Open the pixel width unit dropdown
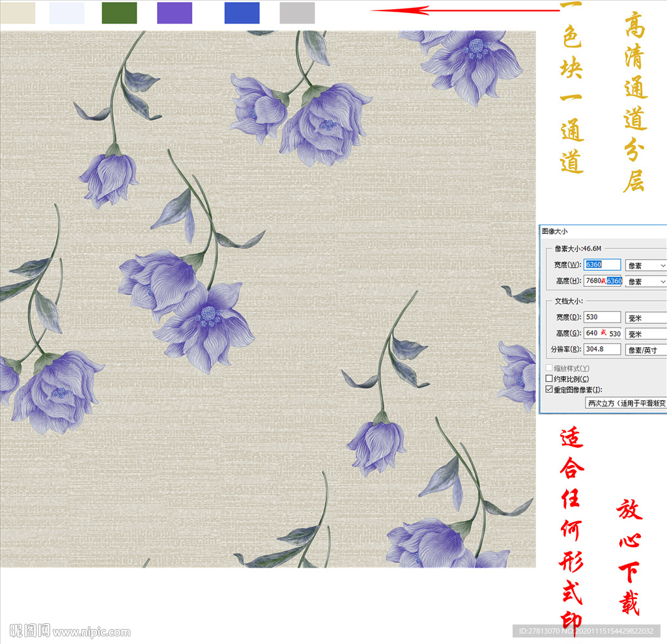 point(646,266)
